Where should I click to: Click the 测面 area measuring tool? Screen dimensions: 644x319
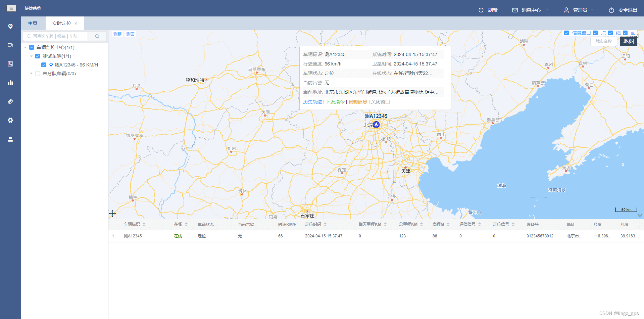pos(130,34)
